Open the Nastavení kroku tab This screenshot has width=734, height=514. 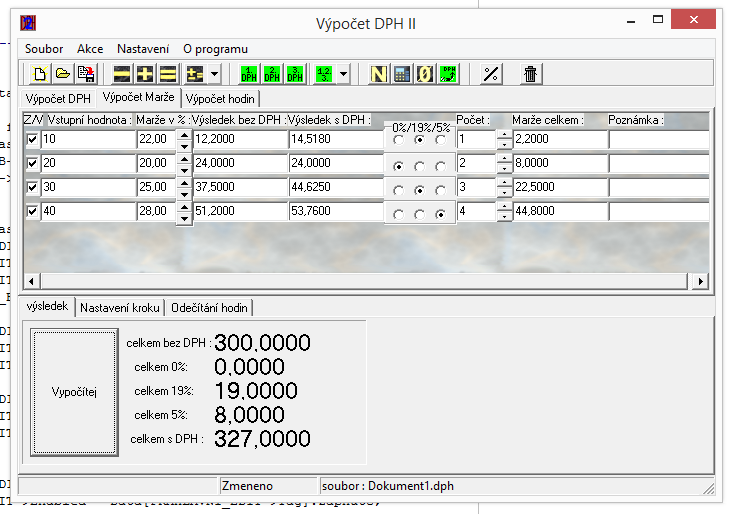(x=121, y=307)
